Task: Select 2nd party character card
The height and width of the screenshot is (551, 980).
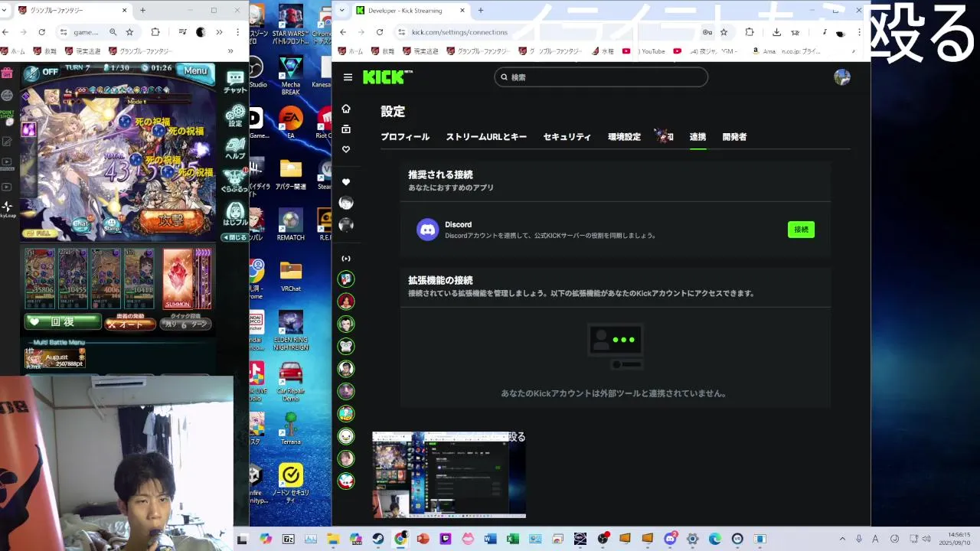Action: [73, 279]
